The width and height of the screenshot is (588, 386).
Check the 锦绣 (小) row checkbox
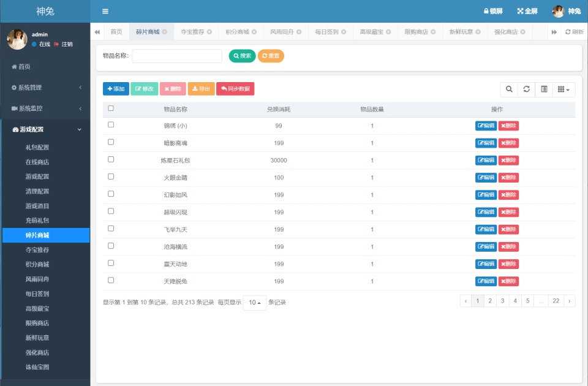111,124
